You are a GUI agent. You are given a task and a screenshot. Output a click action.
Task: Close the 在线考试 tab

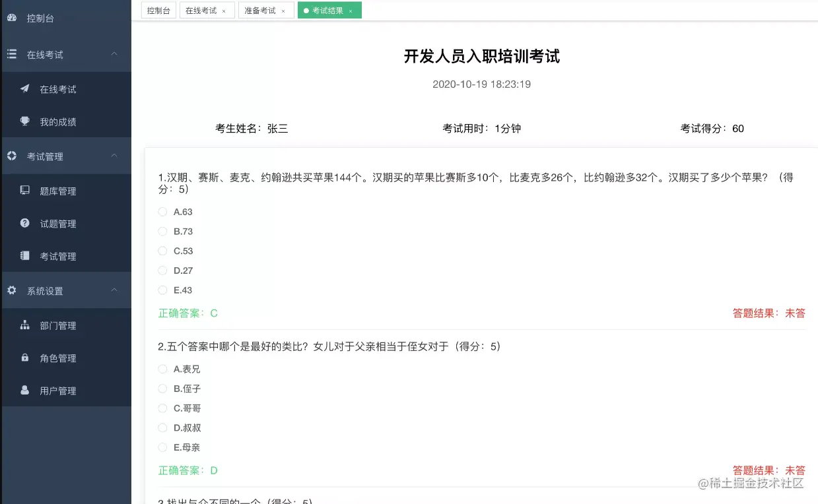224,11
